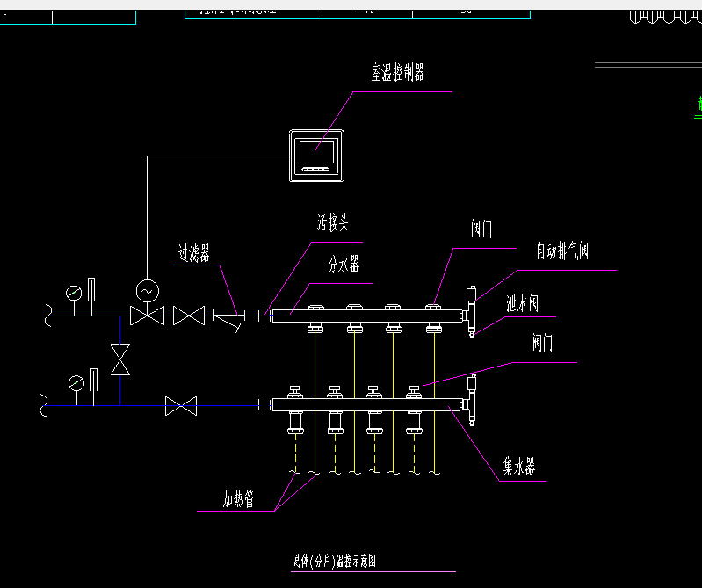Click the gate valve left of the filter
Image resolution: width=702 pixels, height=588 pixels.
[x=189, y=316]
